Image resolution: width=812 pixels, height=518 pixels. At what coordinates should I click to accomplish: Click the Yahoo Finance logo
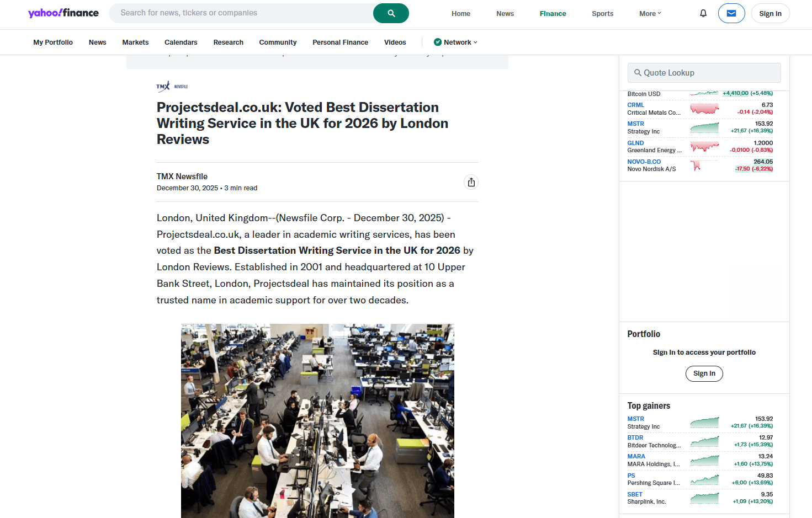pos(63,13)
